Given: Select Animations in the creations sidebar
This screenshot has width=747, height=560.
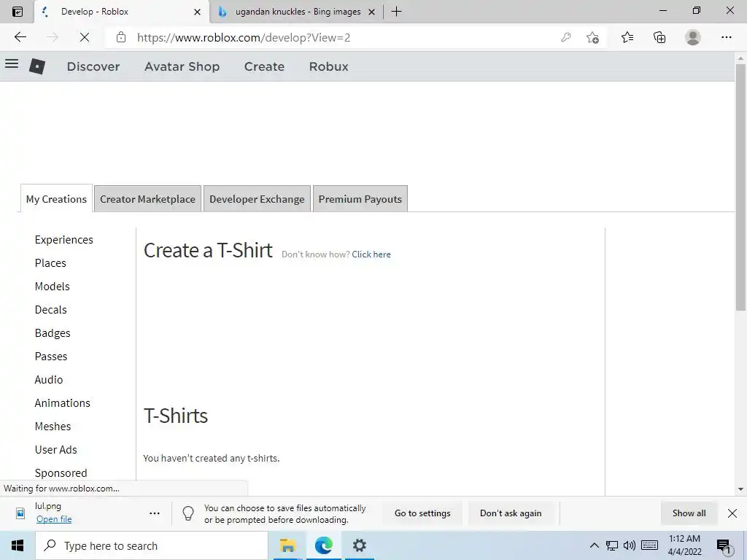Looking at the screenshot, I should [63, 403].
